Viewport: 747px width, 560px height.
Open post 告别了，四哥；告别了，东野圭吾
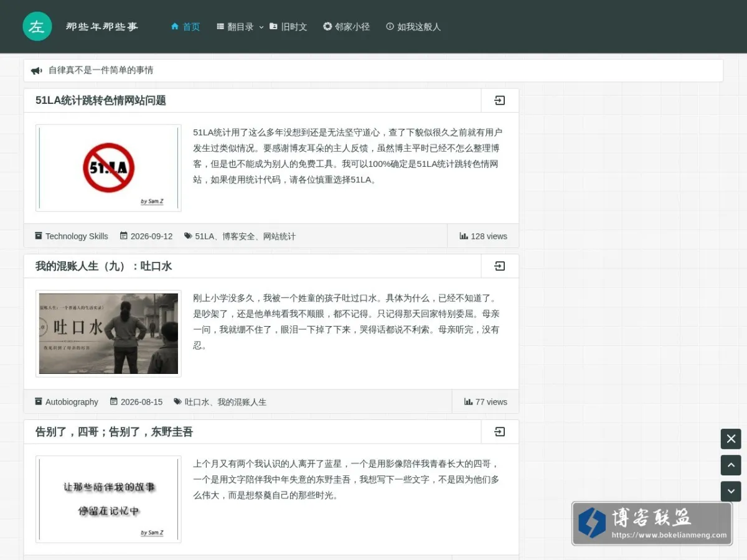[x=115, y=432]
